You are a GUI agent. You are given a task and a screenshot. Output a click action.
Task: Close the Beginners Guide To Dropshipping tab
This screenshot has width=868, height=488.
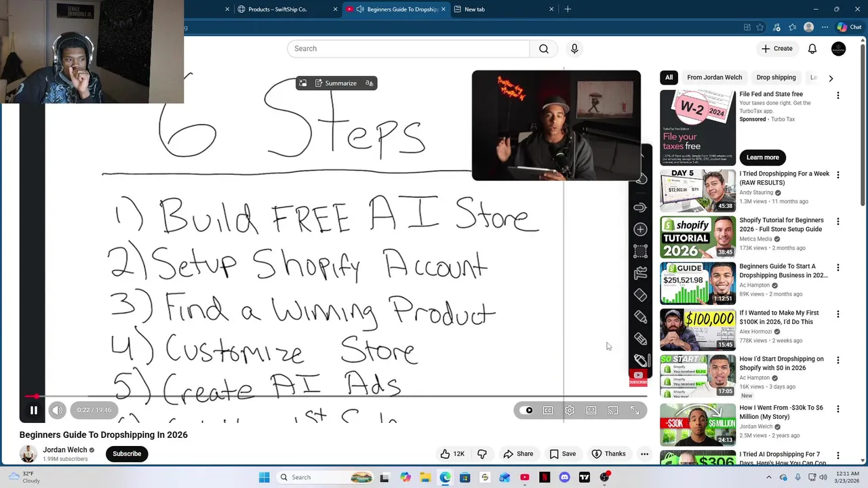tap(443, 9)
